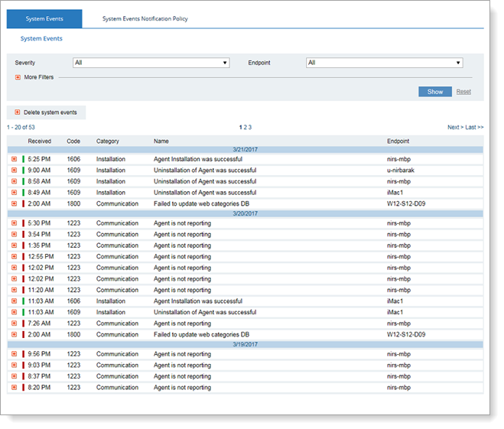
Task: Sort by the Received column header
Action: point(40,141)
